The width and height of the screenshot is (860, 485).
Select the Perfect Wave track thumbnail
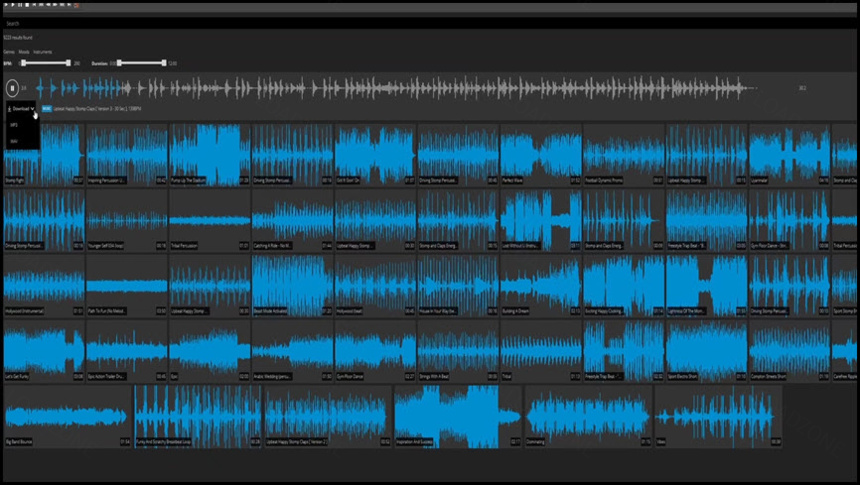pos(541,154)
